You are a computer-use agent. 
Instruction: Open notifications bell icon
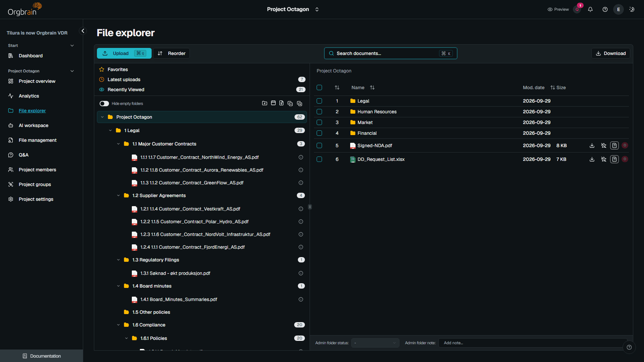[590, 9]
